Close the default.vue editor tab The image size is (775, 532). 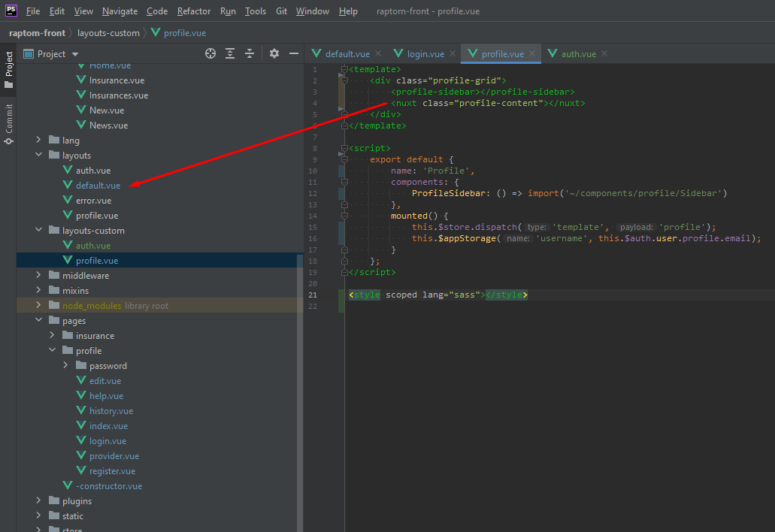point(378,53)
